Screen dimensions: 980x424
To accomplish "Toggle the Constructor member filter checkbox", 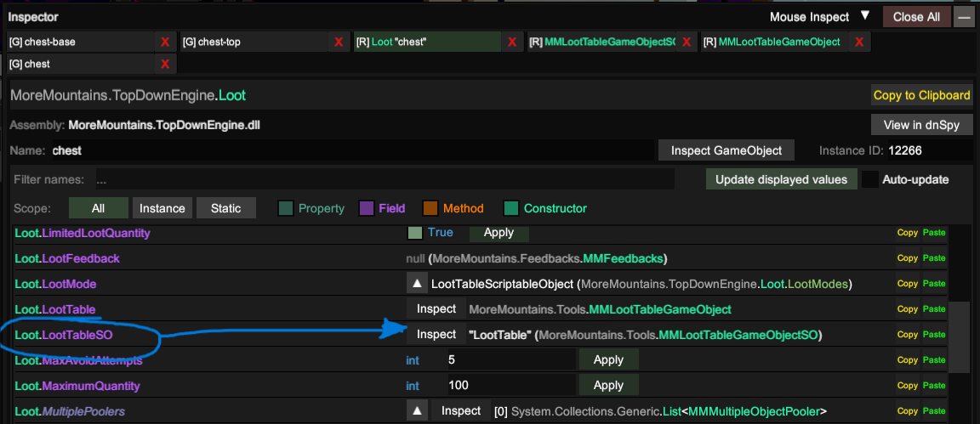I will click(511, 208).
